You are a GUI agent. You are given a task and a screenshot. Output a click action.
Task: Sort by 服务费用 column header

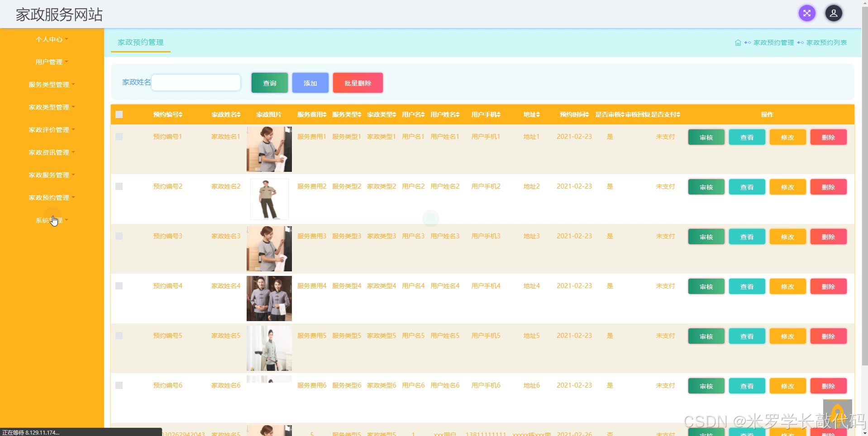coord(312,114)
